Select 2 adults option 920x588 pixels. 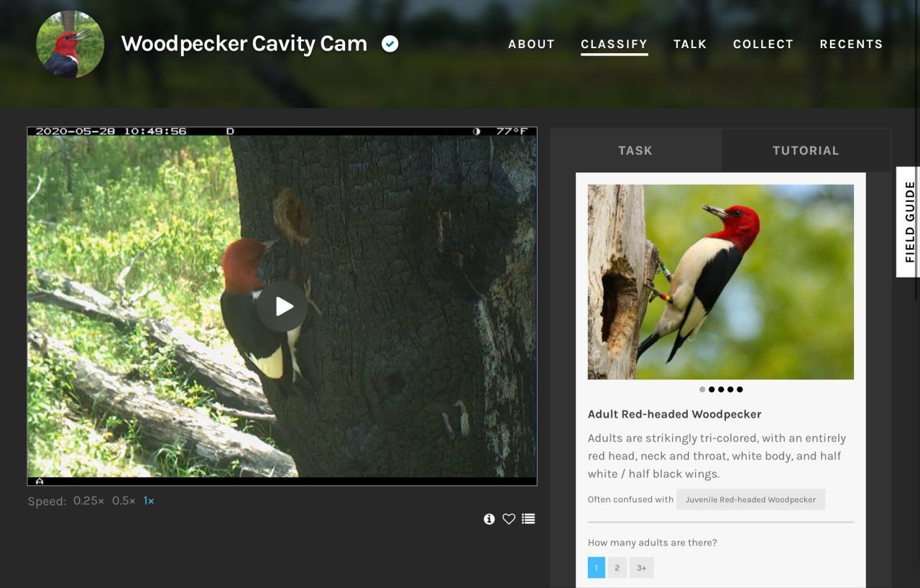617,568
